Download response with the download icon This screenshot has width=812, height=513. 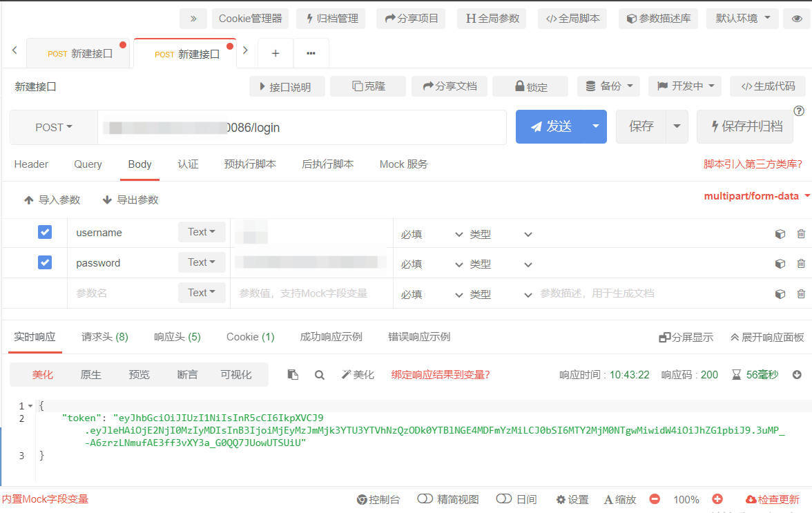tap(797, 375)
